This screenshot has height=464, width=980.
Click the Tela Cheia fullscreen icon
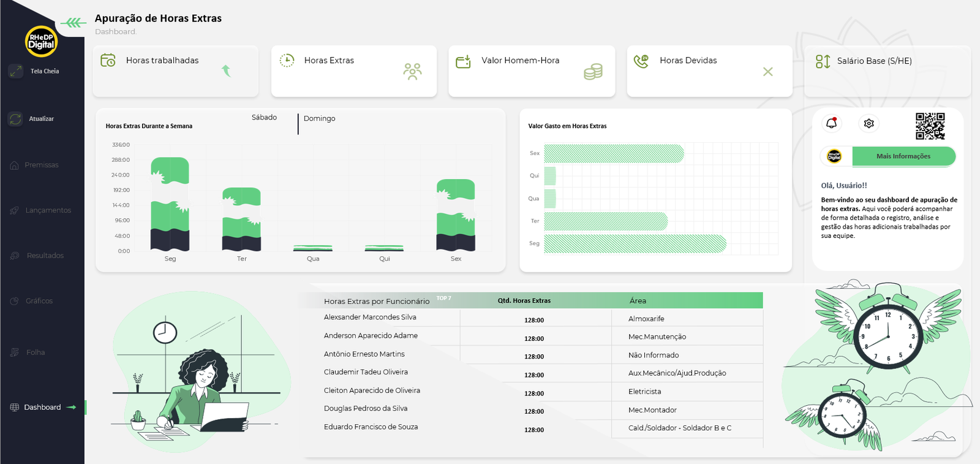(16, 71)
